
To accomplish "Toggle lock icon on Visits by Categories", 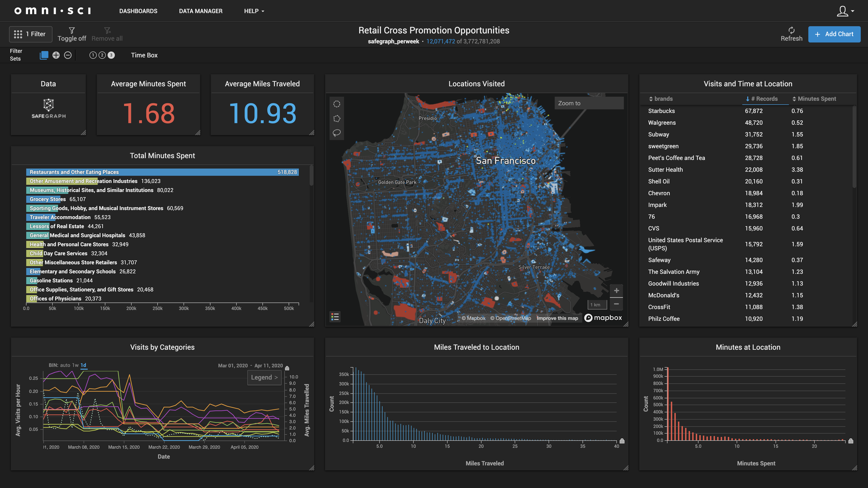I will 287,368.
